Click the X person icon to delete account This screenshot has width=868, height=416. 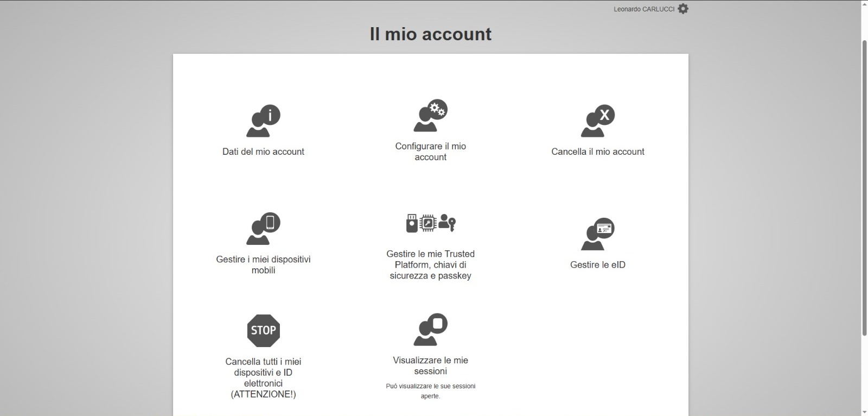point(598,121)
